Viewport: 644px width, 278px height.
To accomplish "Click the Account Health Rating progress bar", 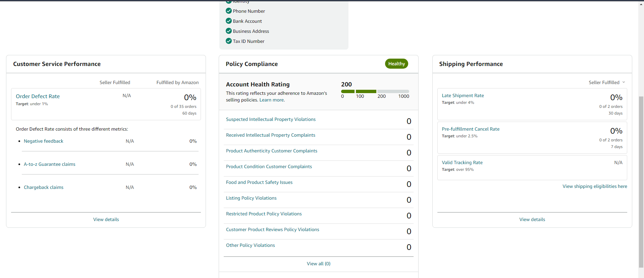I will (375, 91).
